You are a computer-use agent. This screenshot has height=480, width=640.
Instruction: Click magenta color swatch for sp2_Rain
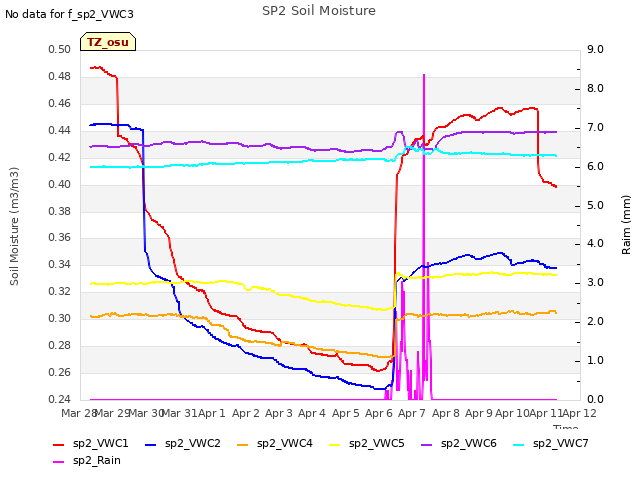click(59, 462)
